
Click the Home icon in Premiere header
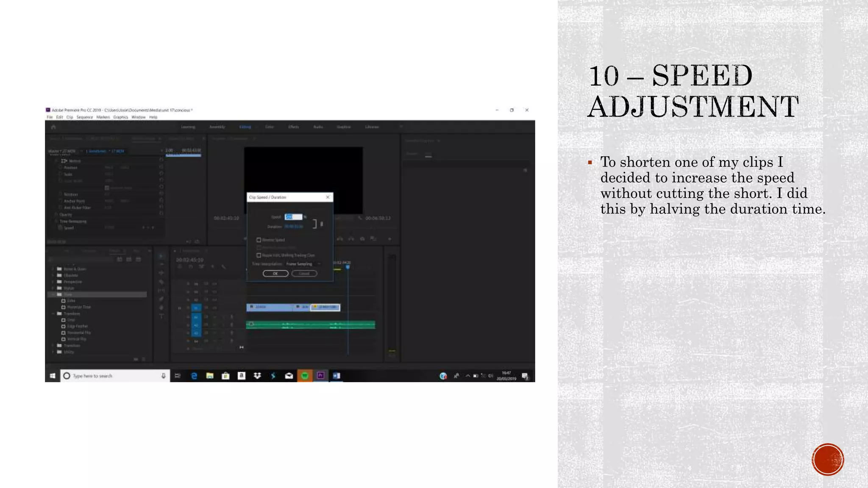point(53,127)
